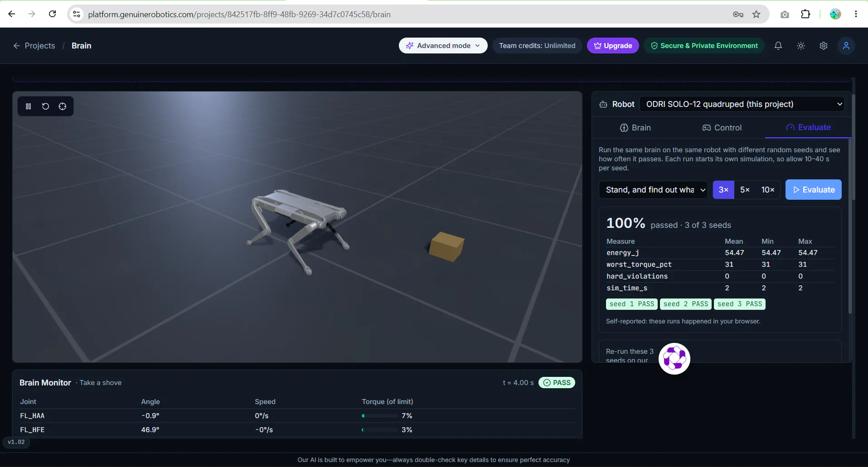The height and width of the screenshot is (467, 868).
Task: Reload the page in browser
Action: 53,14
